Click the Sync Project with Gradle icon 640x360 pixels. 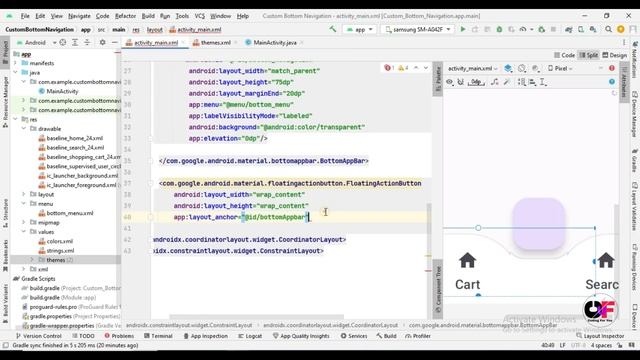point(569,29)
